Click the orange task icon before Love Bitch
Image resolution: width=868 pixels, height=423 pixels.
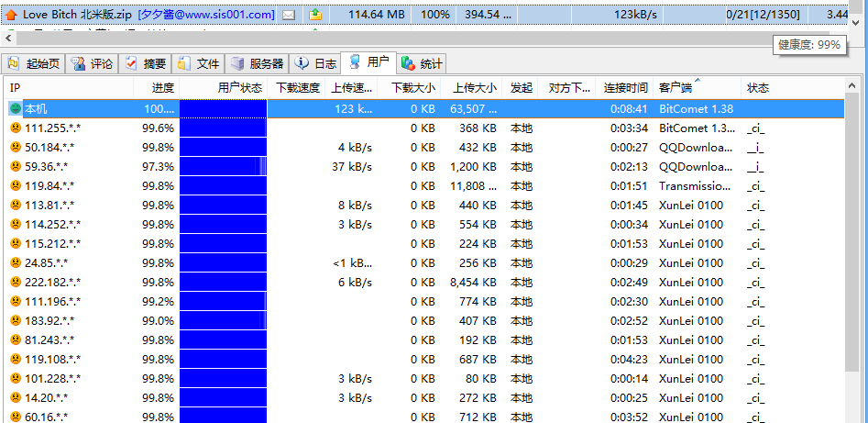[x=11, y=15]
